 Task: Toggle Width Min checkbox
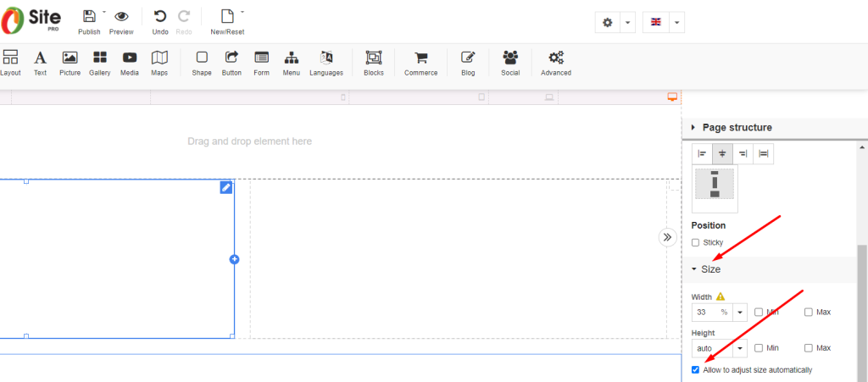[759, 313]
